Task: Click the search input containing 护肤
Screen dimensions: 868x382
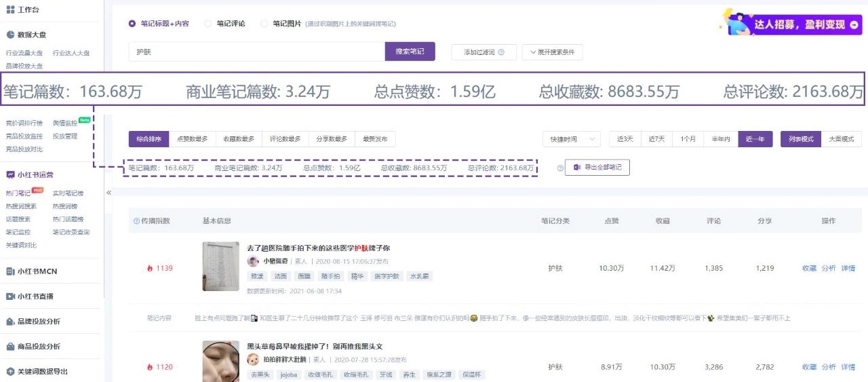Action: point(257,52)
